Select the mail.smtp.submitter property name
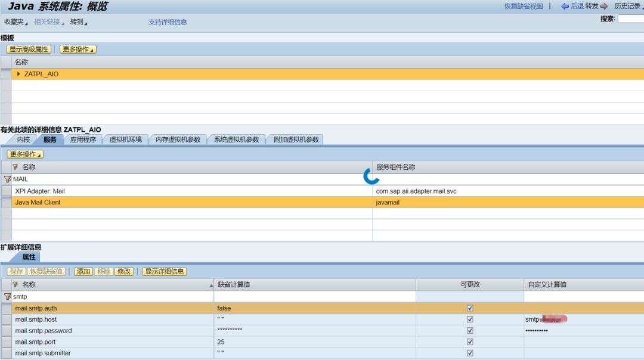The height and width of the screenshot is (360, 644). tap(43, 353)
